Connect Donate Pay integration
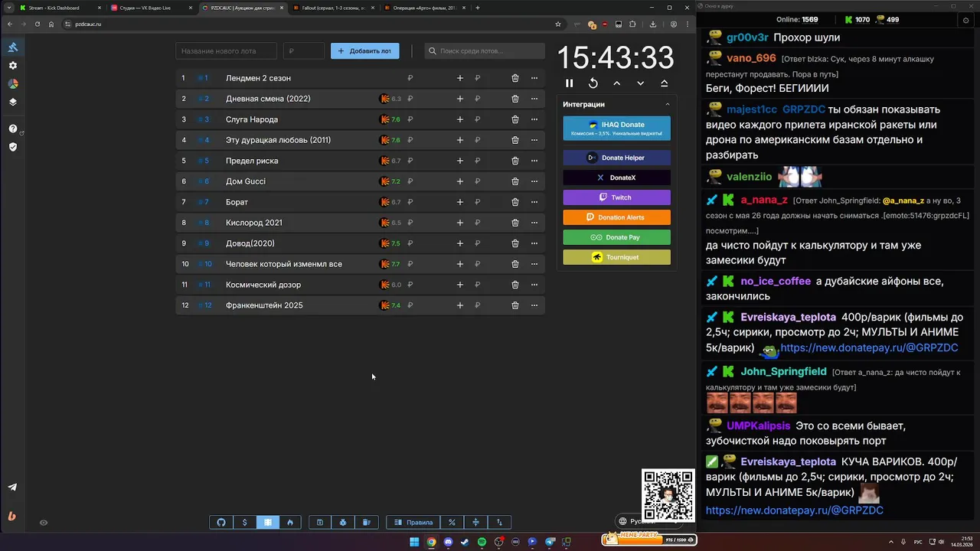Screen dimensions: 980x551 (x=616, y=237)
